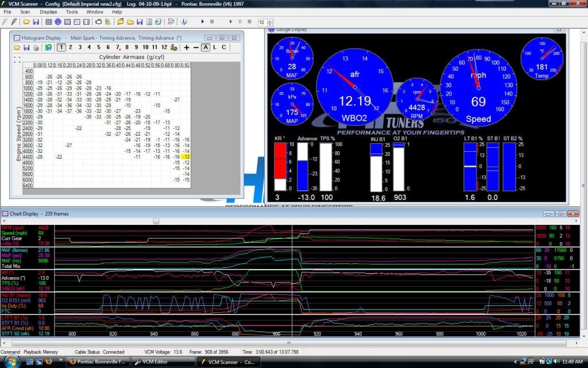Open the Help menu
This screenshot has height=368, width=588.
pos(117,12)
